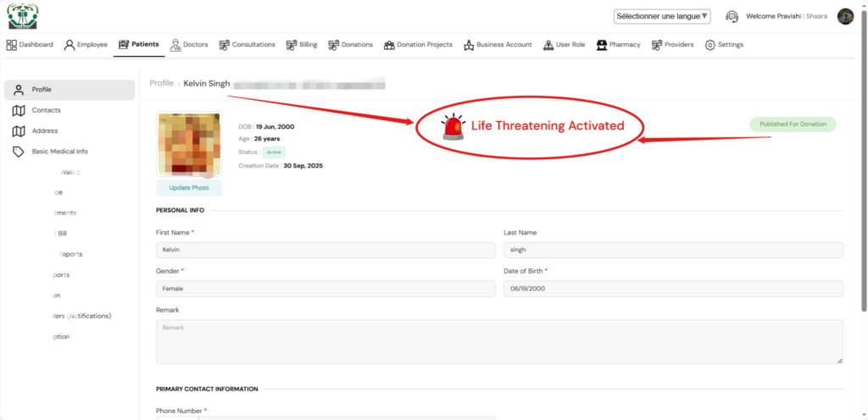
Task: Open the Gender dropdown field
Action: [x=325, y=289]
